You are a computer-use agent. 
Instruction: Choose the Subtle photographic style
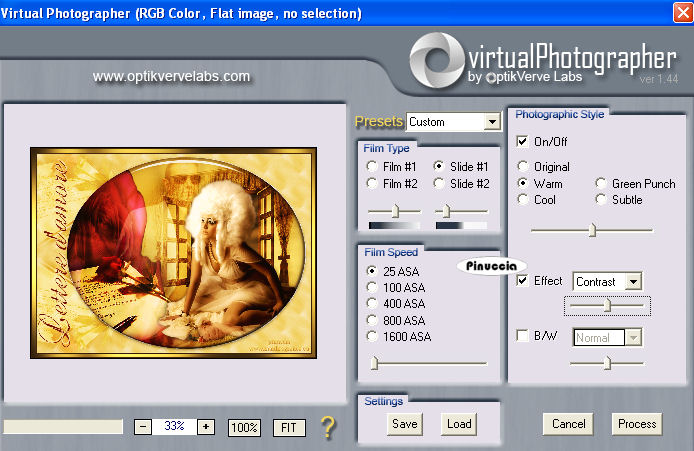coord(601,200)
